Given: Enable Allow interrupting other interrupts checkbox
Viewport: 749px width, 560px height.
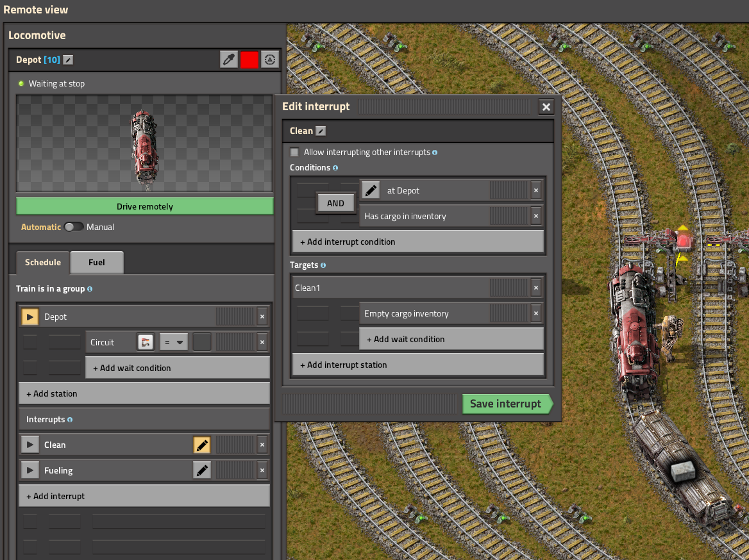Looking at the screenshot, I should click(294, 152).
